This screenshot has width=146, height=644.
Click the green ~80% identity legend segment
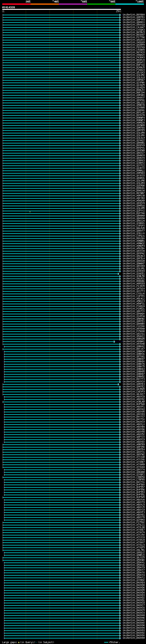click(x=101, y=4)
